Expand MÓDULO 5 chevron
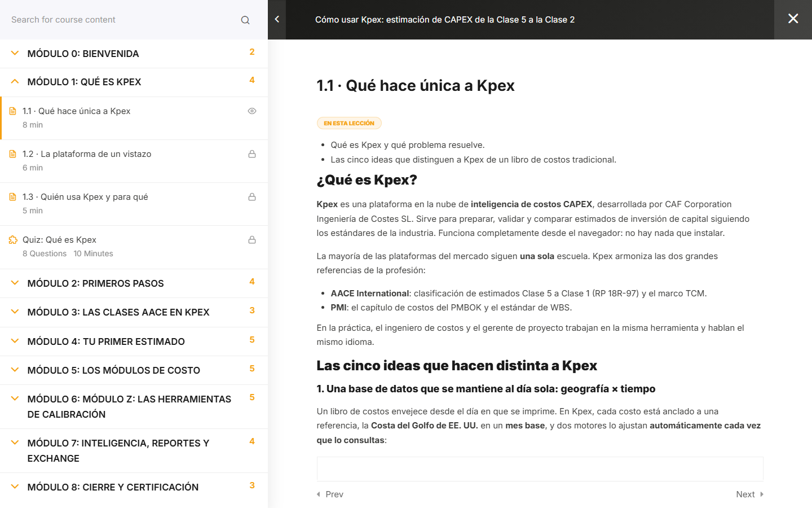 click(15, 370)
